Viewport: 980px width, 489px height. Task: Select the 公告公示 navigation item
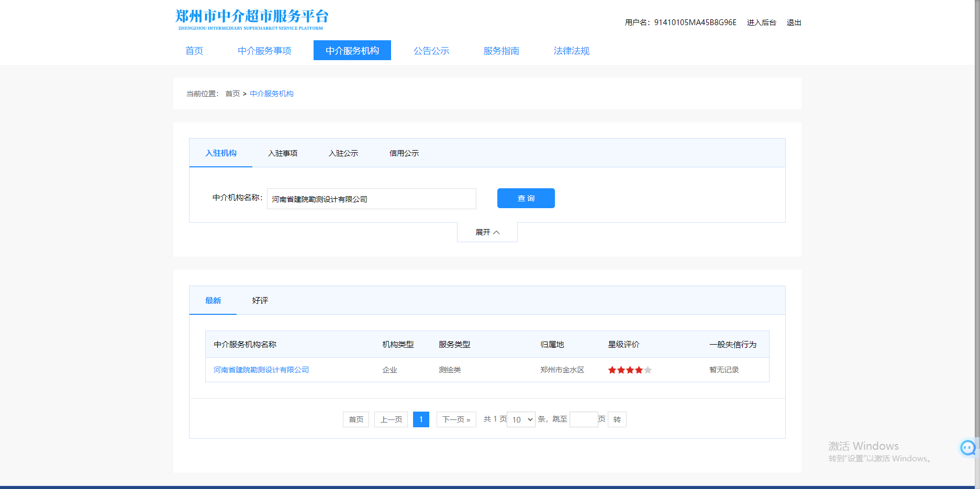point(431,51)
